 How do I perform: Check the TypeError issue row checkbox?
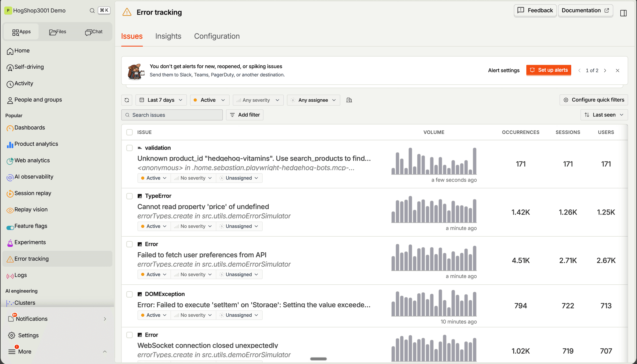pos(129,196)
